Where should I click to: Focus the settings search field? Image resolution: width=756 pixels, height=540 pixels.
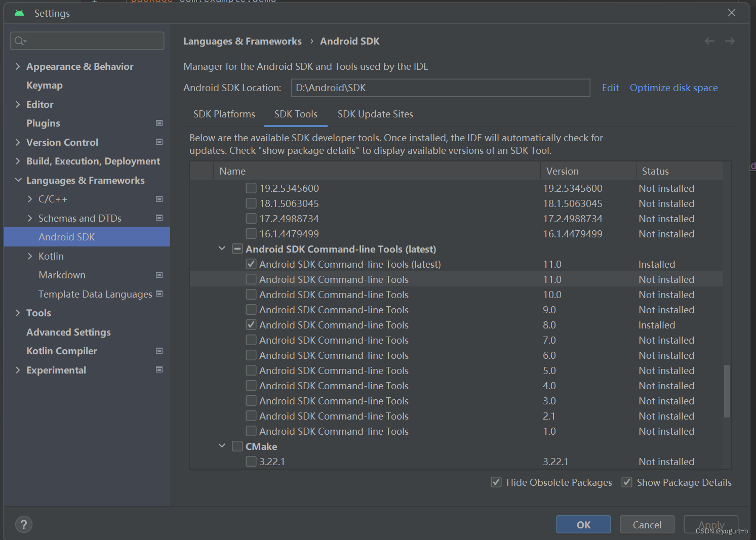pos(87,41)
